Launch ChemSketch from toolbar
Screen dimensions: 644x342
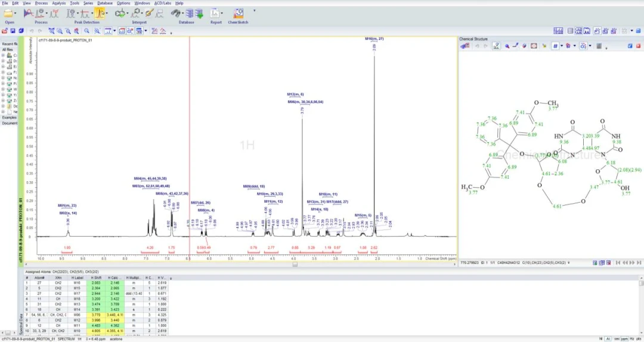(238, 14)
